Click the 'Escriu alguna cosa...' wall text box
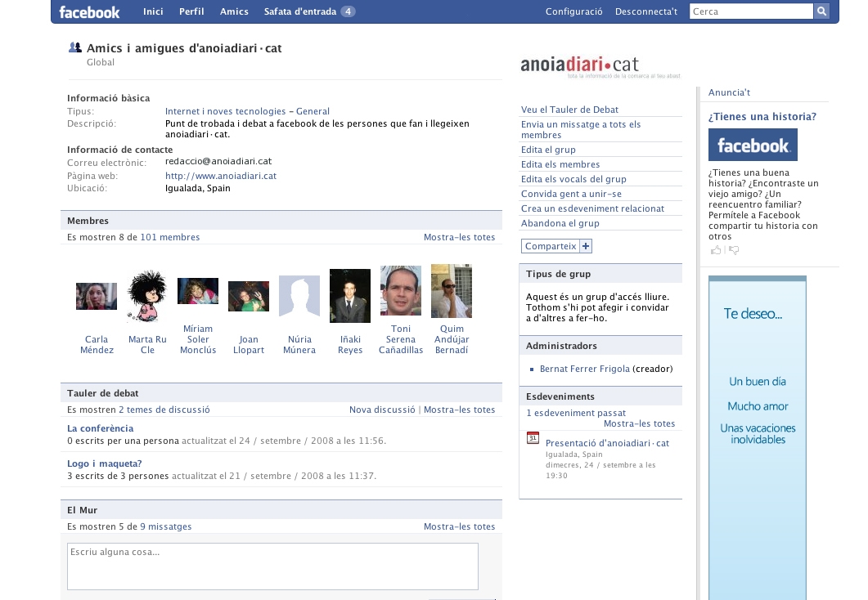This screenshot has width=868, height=600. coord(272,566)
